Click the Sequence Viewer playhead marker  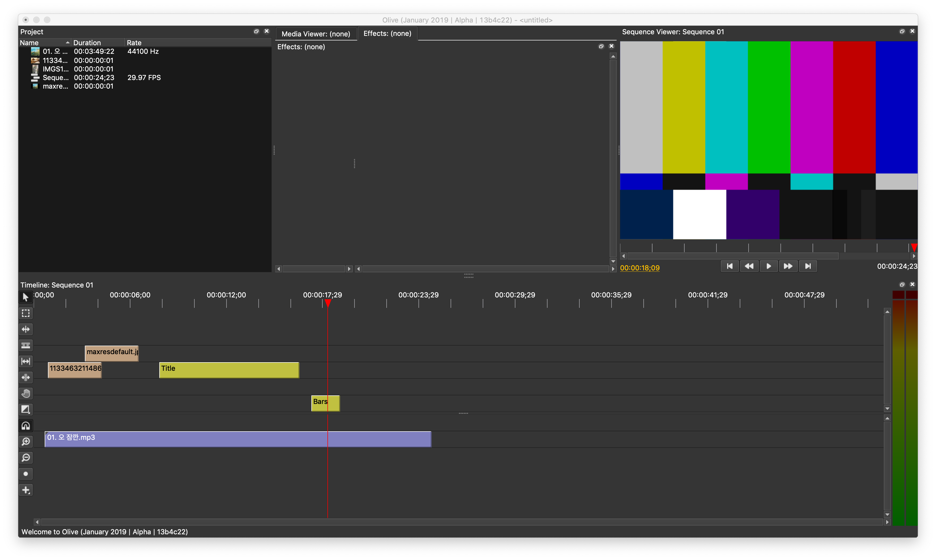[914, 248]
